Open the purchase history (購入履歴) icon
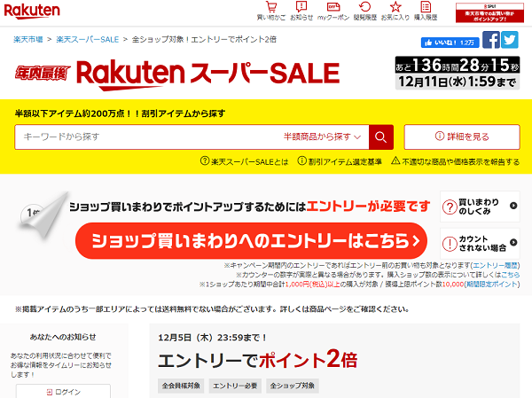This screenshot has width=532, height=398. point(426,12)
